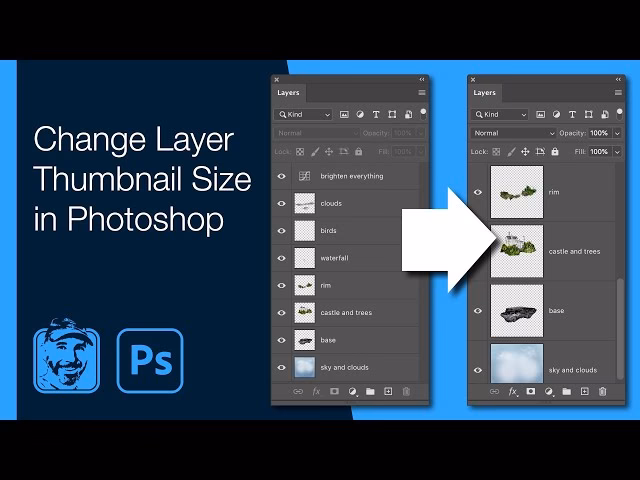Click Fill 100% field in right panel
The width and height of the screenshot is (640, 480).
(599, 152)
